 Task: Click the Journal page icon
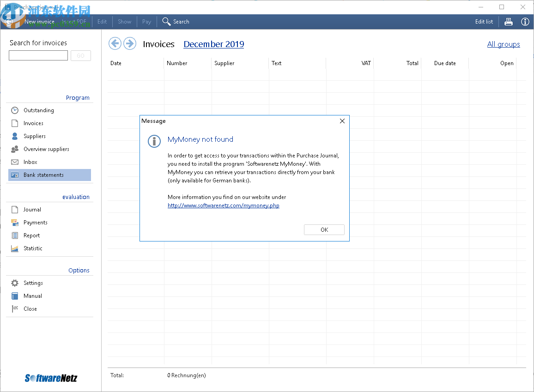click(x=15, y=210)
